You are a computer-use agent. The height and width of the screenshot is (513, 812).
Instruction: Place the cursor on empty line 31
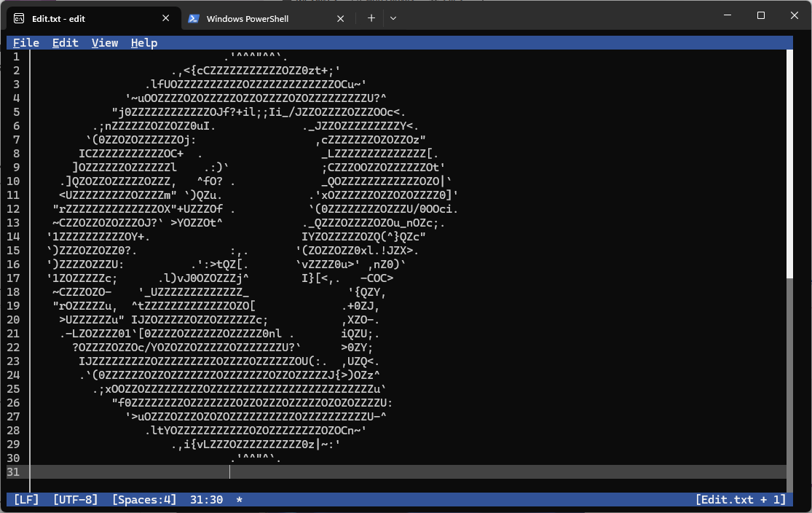pyautogui.click(x=364, y=472)
